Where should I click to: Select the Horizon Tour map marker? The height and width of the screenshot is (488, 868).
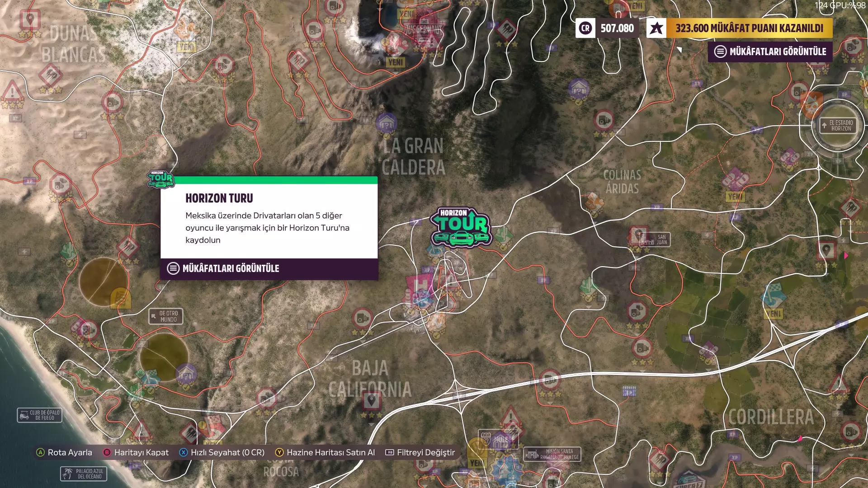tap(460, 227)
